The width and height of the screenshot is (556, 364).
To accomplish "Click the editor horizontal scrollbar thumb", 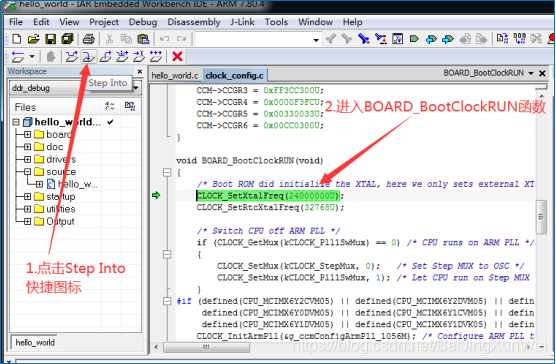I will click(x=206, y=347).
